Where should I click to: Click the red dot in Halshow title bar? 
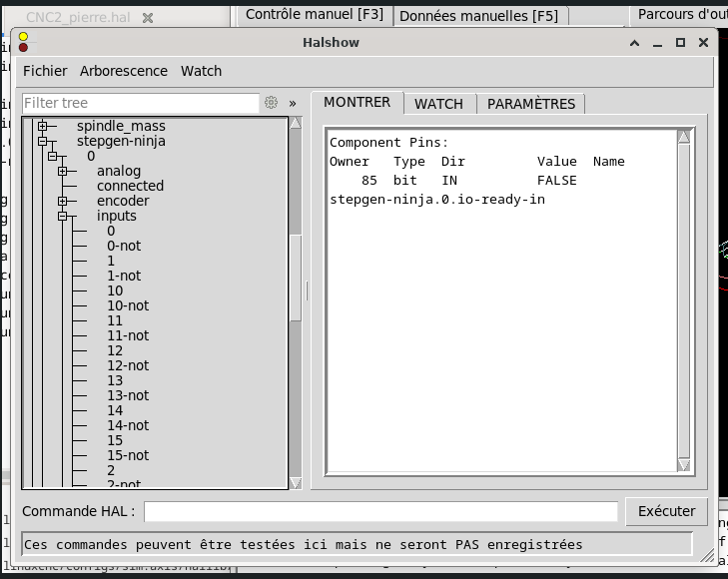coord(23,48)
